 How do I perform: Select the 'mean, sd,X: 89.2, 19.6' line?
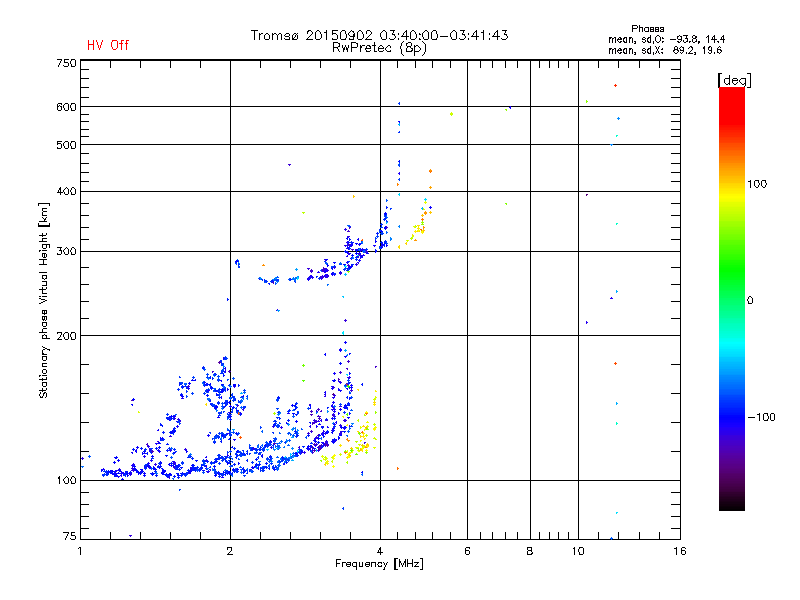665,50
